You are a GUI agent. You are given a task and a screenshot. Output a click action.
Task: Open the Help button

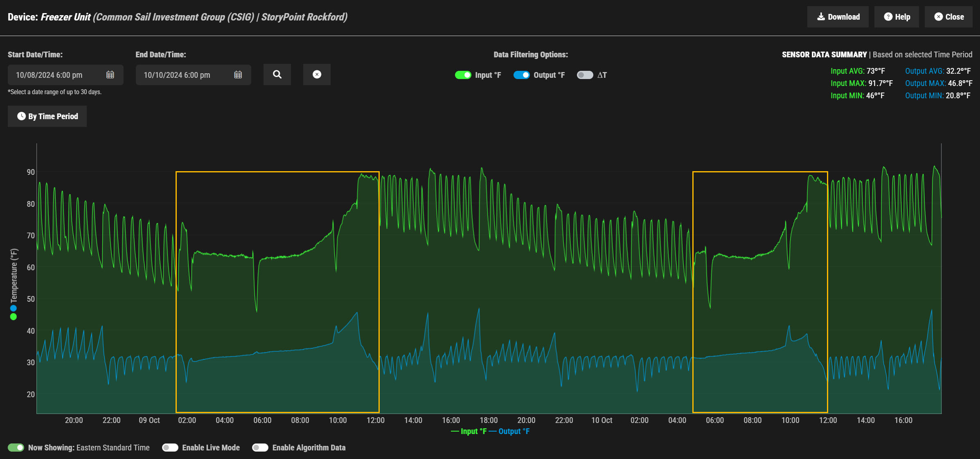point(897,17)
